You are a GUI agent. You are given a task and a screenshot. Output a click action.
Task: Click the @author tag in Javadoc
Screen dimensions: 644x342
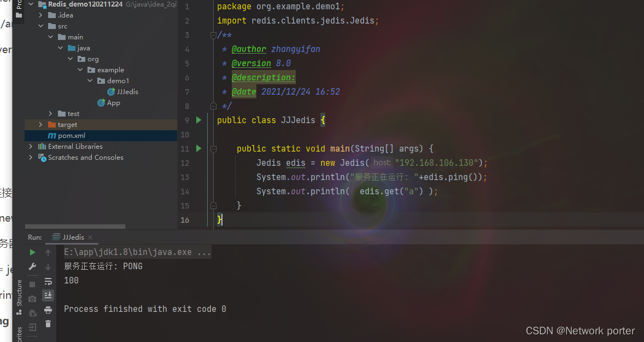pos(249,49)
